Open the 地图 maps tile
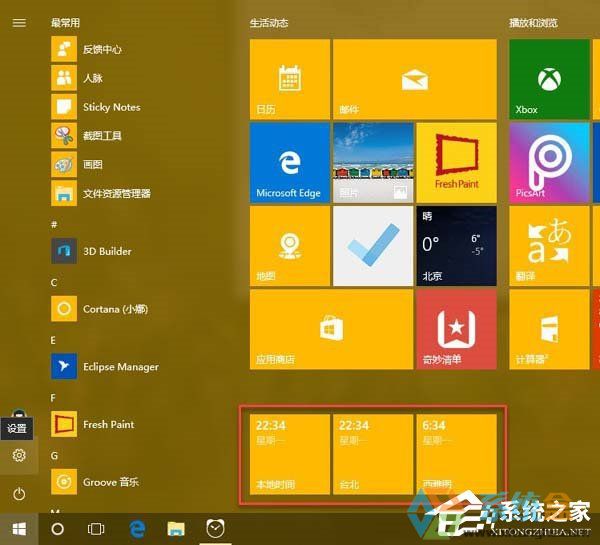600x545 pixels. [290, 246]
